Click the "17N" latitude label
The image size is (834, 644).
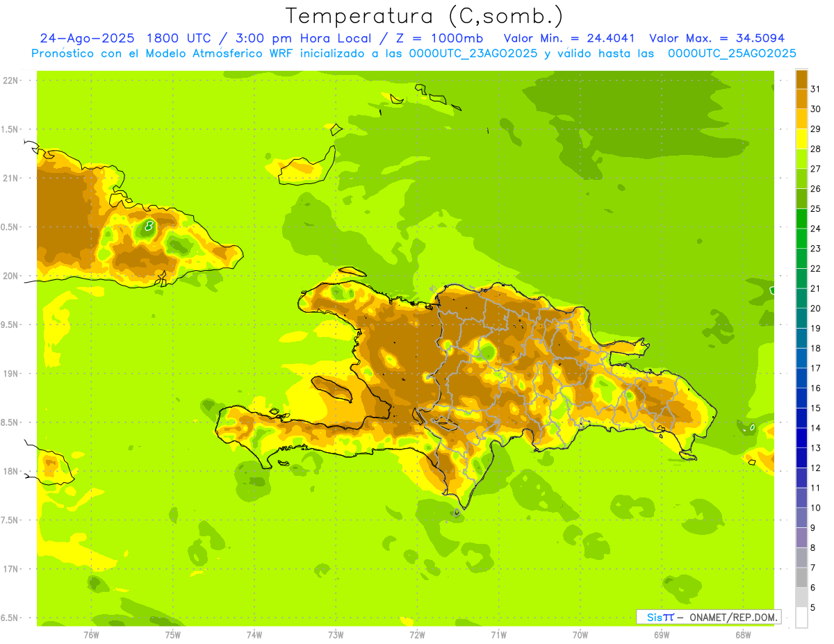pos(10,569)
